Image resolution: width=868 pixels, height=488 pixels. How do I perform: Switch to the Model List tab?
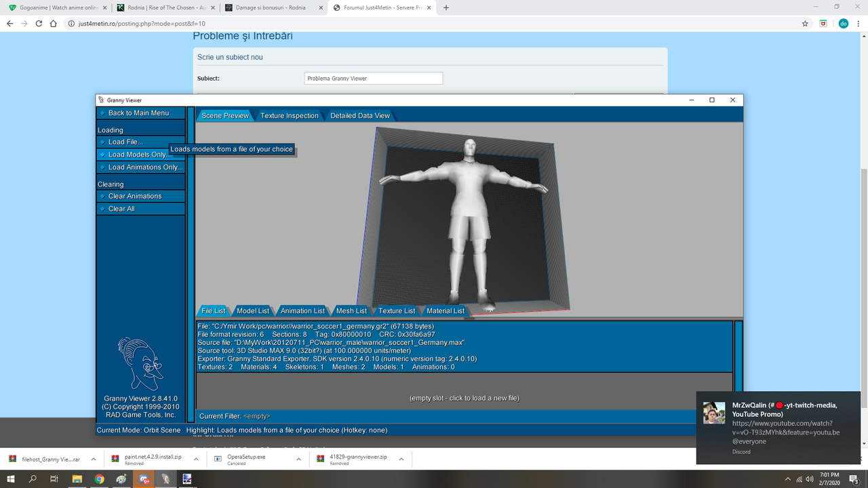[x=253, y=311]
